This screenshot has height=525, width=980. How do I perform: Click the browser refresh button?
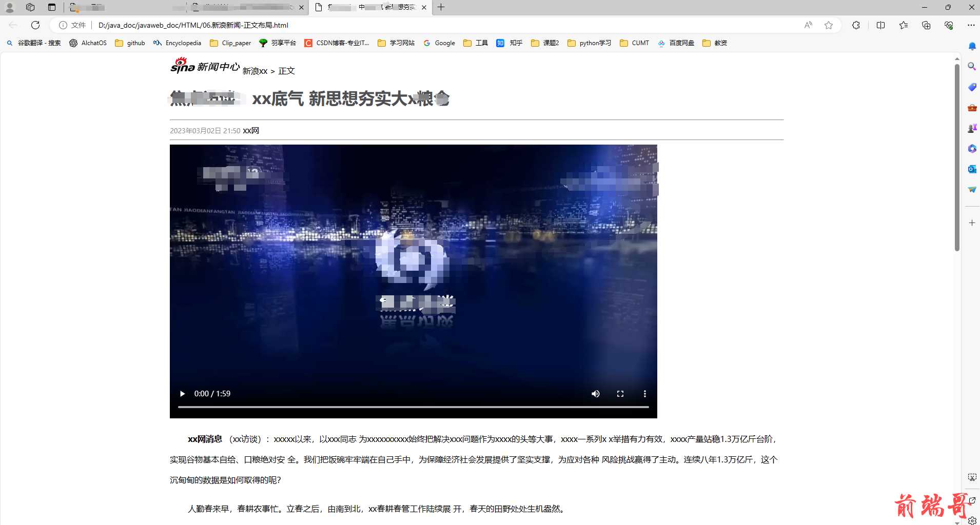[x=35, y=25]
